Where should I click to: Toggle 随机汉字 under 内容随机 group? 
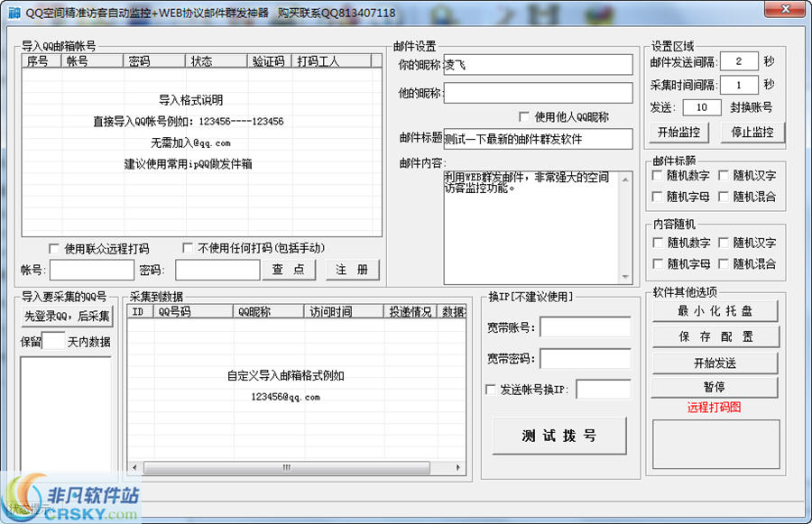[724, 243]
